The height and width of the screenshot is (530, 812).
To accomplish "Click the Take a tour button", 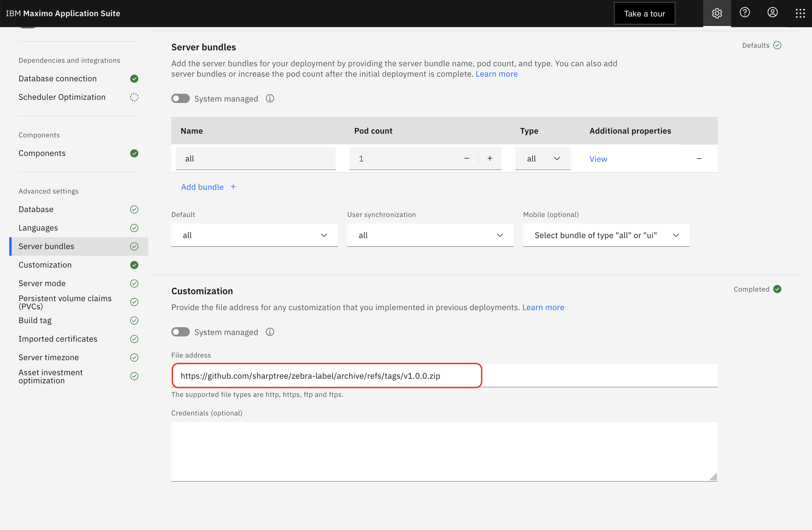I will [644, 14].
